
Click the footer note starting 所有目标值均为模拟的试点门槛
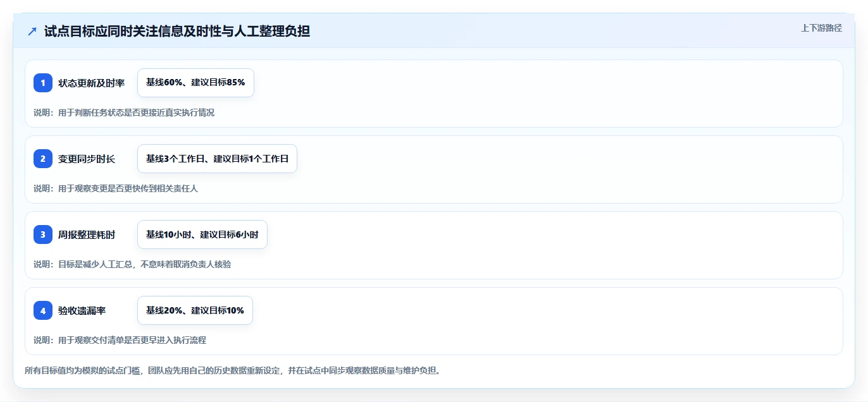[x=232, y=370]
